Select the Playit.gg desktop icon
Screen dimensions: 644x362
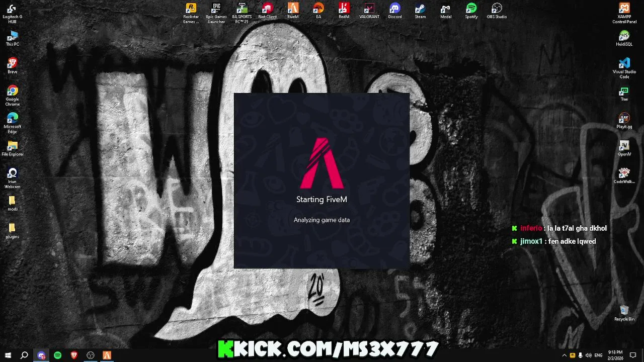(624, 121)
